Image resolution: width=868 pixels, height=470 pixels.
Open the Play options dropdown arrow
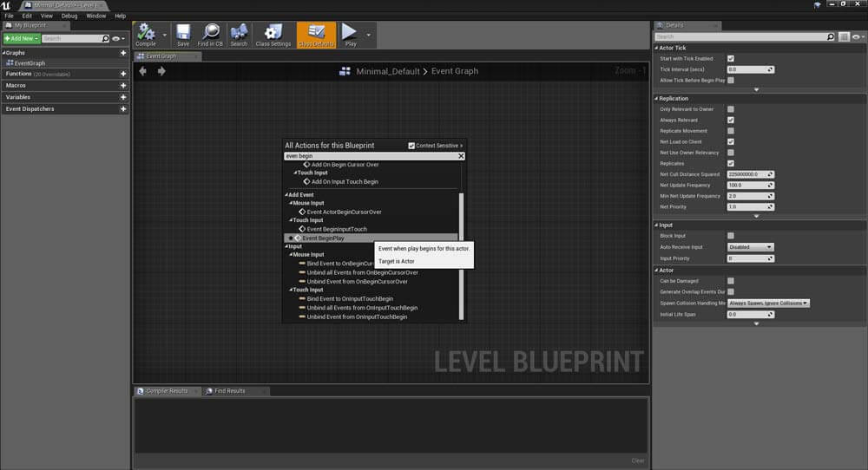[x=369, y=35]
